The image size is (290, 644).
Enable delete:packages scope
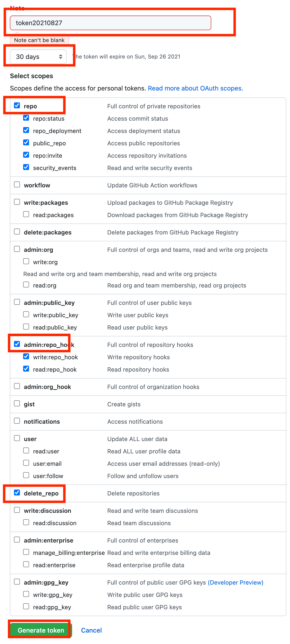pyautogui.click(x=17, y=232)
